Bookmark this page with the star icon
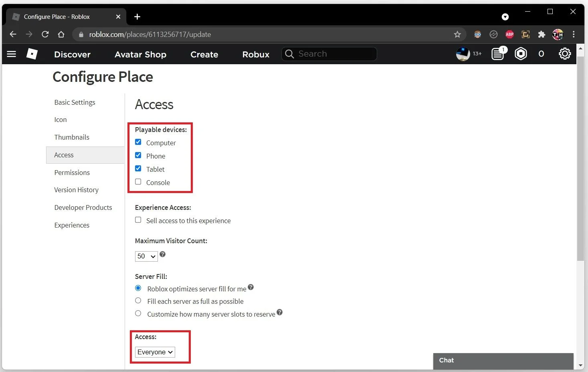588x372 pixels. pyautogui.click(x=457, y=35)
